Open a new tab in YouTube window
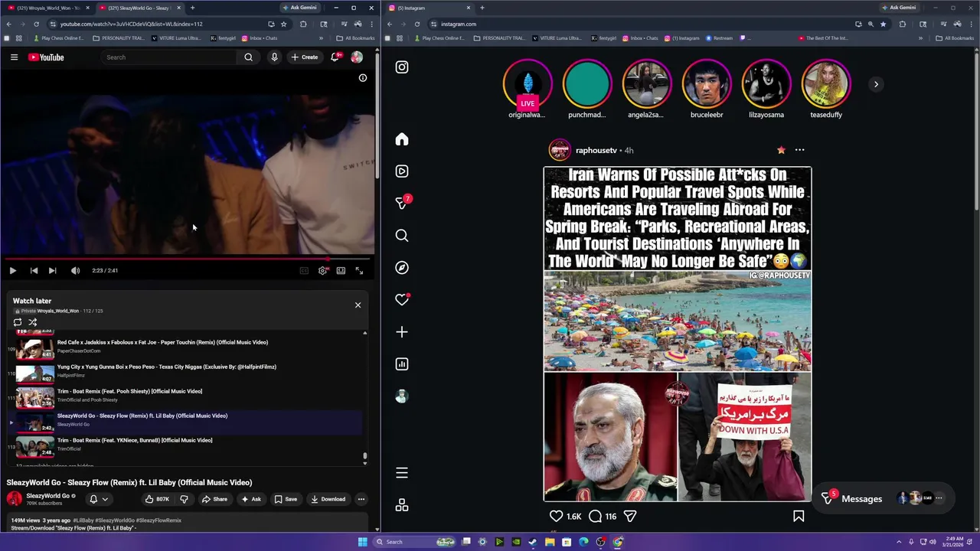This screenshot has width=980, height=551. 192,8
